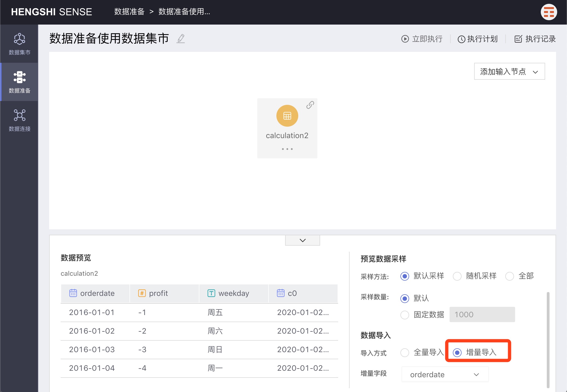This screenshot has height=392, width=567.
Task: Go to 数据准备 in the breadcrumb
Action: 129,12
